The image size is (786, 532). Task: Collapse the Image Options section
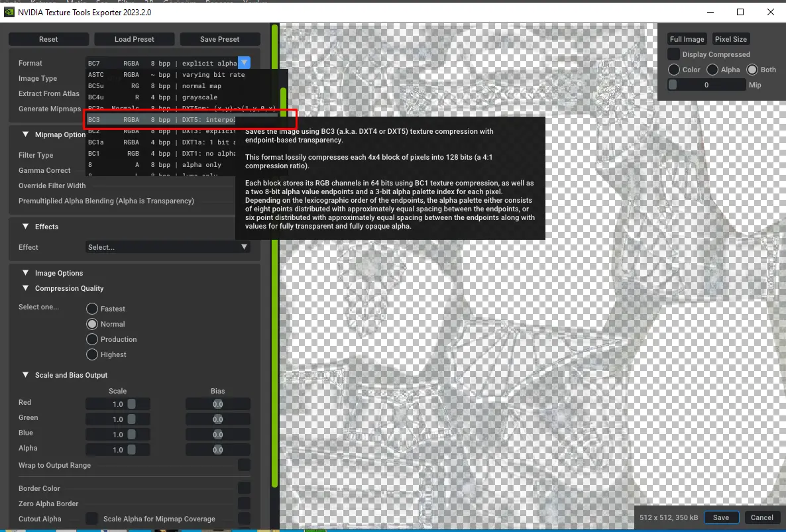click(x=25, y=273)
